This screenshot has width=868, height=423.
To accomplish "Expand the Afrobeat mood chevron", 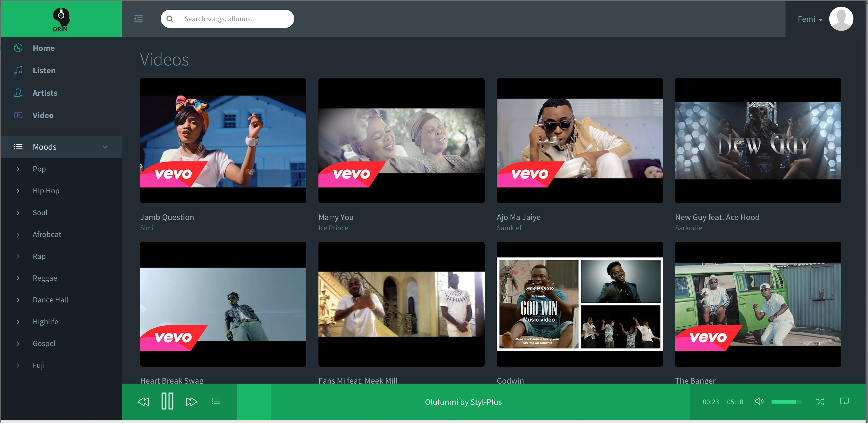I will click(18, 235).
